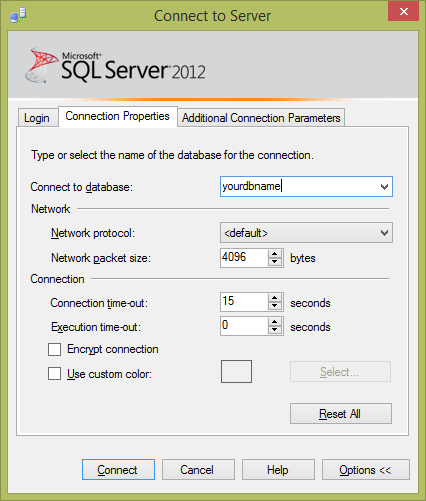
Task: Decrease Execution time-out with down arrow
Action: click(275, 330)
